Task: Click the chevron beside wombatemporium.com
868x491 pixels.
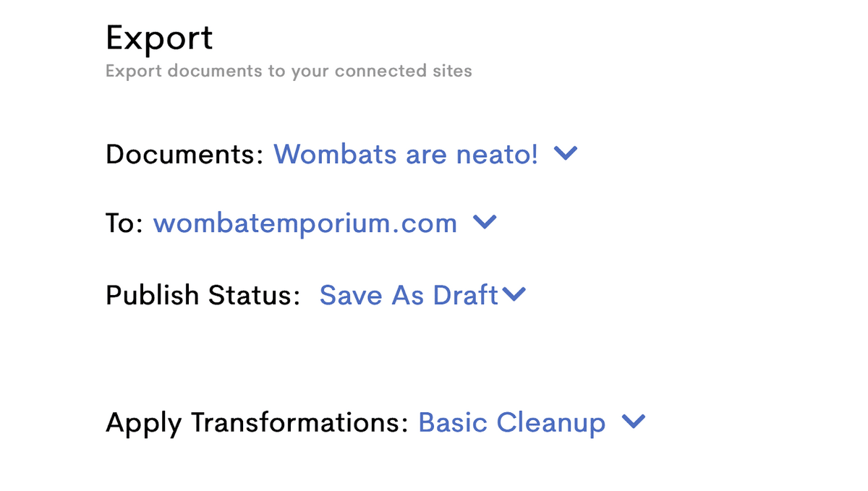Action: 484,223
